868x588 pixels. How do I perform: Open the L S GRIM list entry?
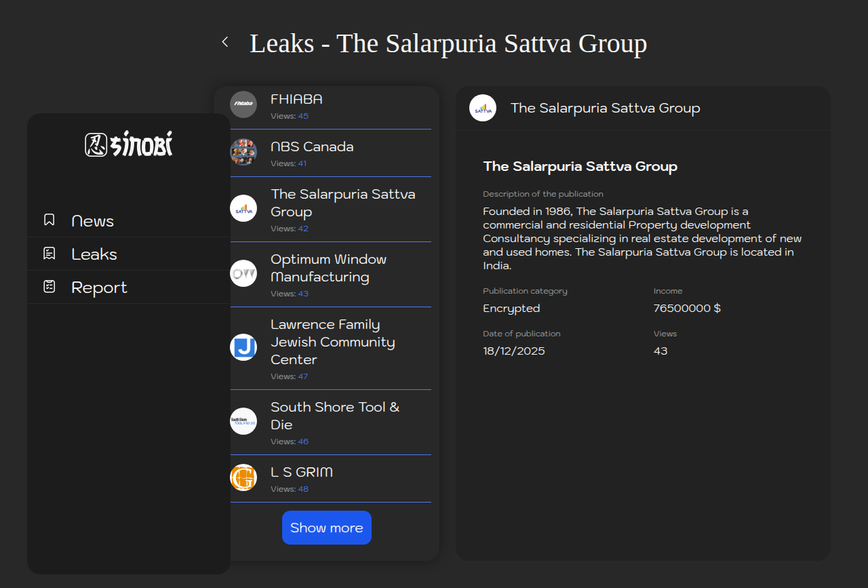tap(302, 473)
